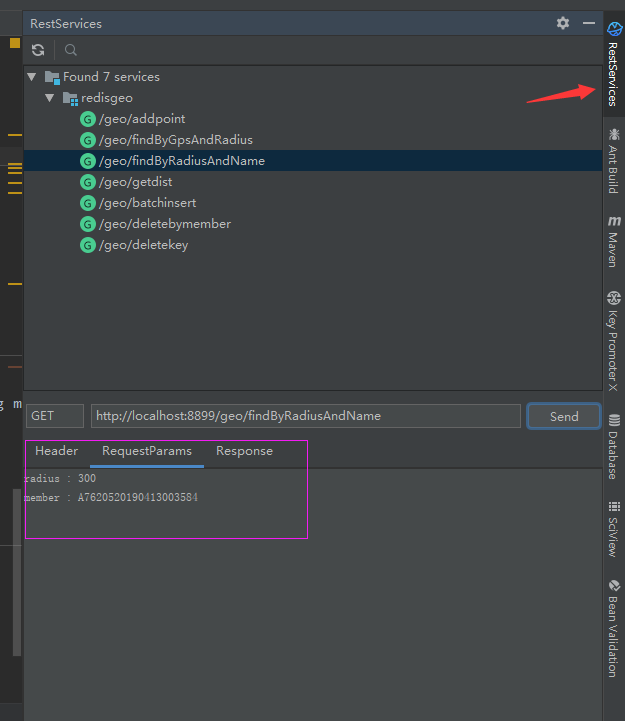Open the GET request method selector

click(x=54, y=416)
